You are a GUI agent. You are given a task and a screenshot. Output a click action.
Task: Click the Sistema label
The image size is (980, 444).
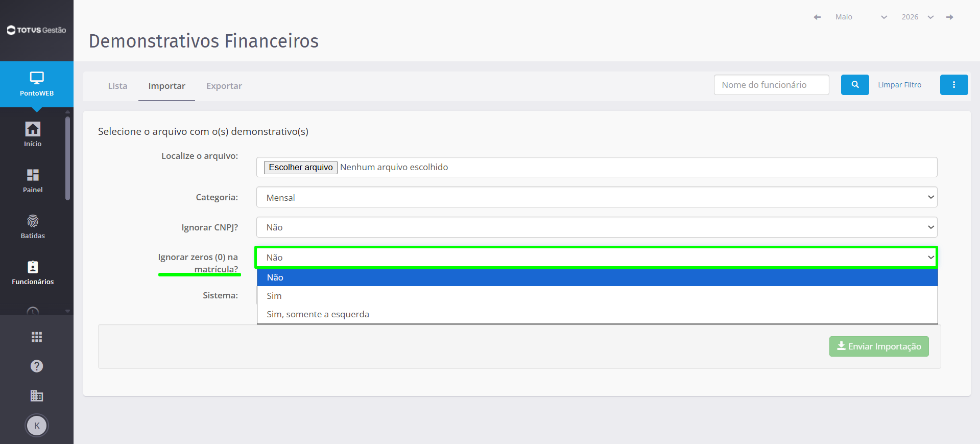[x=220, y=295]
